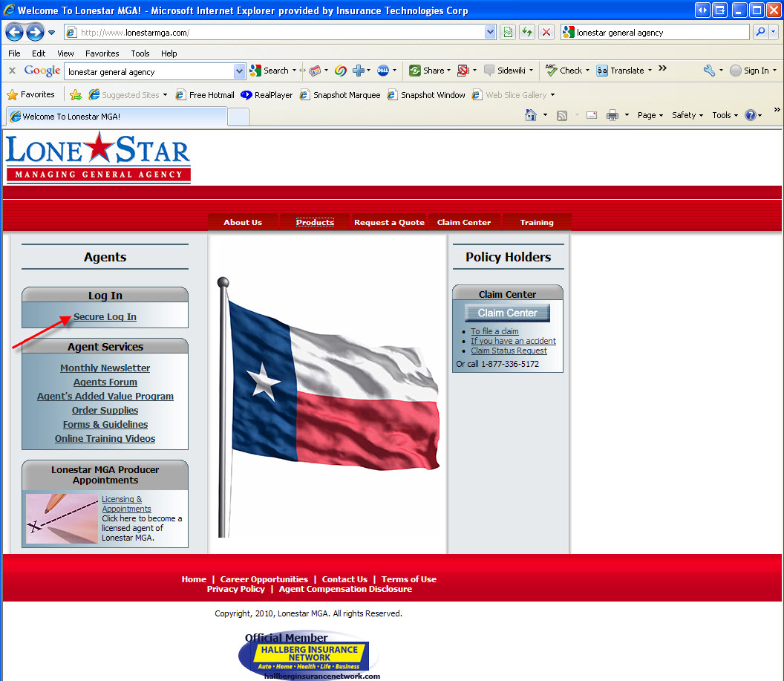Open the Tools menu in menu bar
This screenshot has height=681, width=784.
(140, 53)
